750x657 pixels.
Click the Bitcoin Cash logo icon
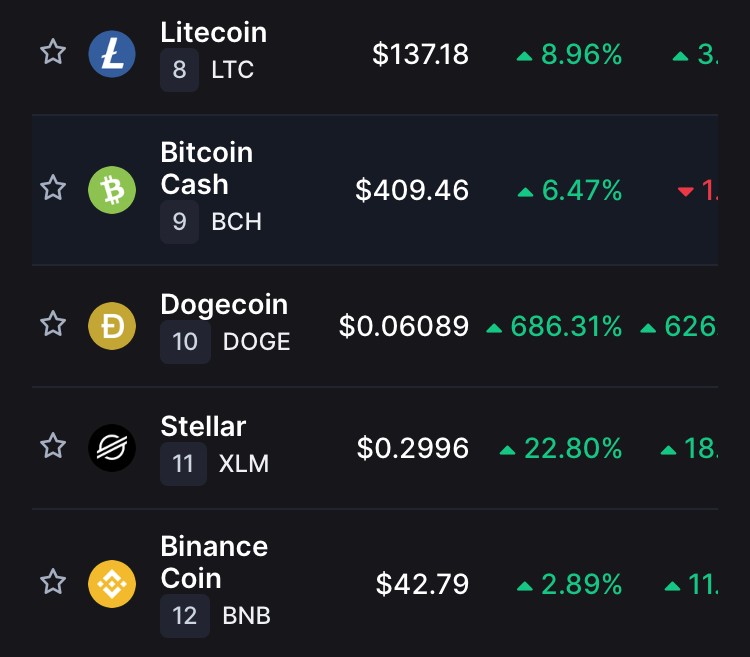tap(112, 190)
